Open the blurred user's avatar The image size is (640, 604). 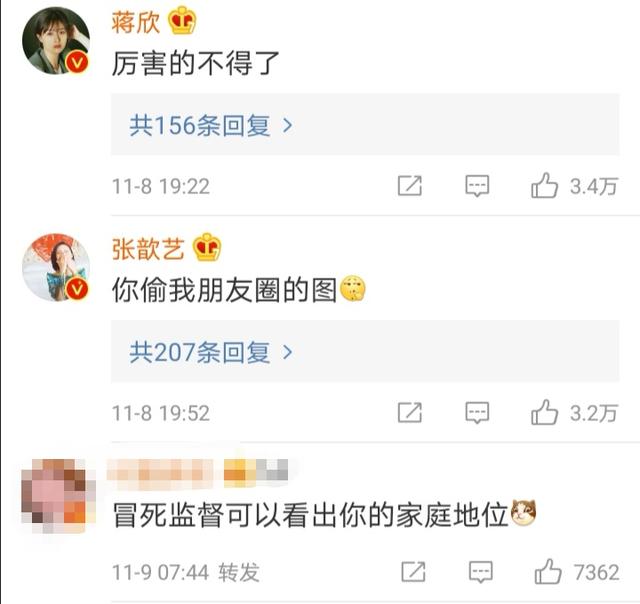58,496
